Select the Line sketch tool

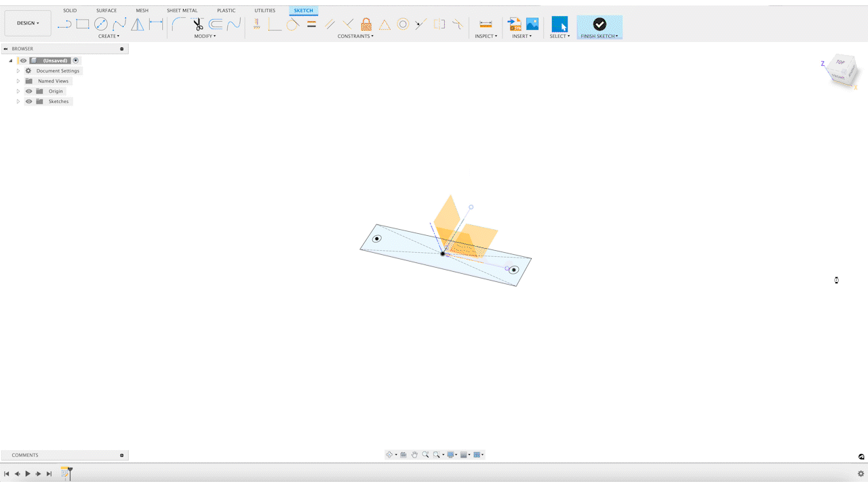coord(64,24)
